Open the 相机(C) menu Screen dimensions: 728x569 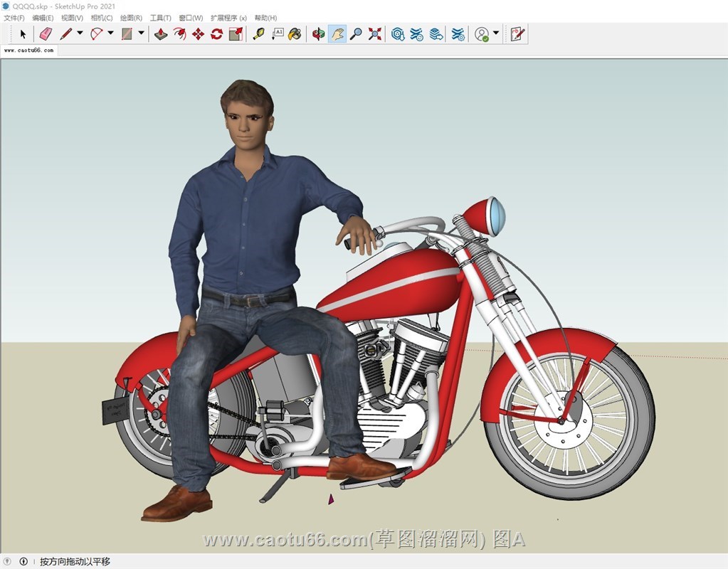(102, 18)
